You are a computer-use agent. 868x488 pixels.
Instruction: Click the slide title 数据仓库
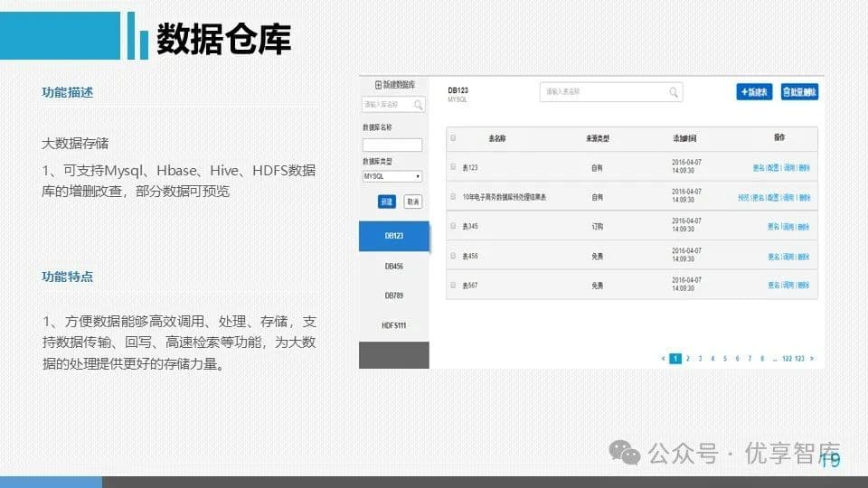pyautogui.click(x=223, y=39)
